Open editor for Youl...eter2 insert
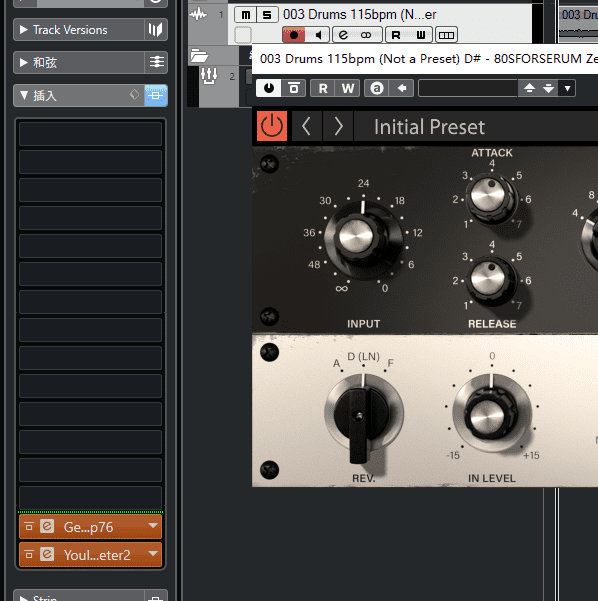 pyautogui.click(x=47, y=554)
